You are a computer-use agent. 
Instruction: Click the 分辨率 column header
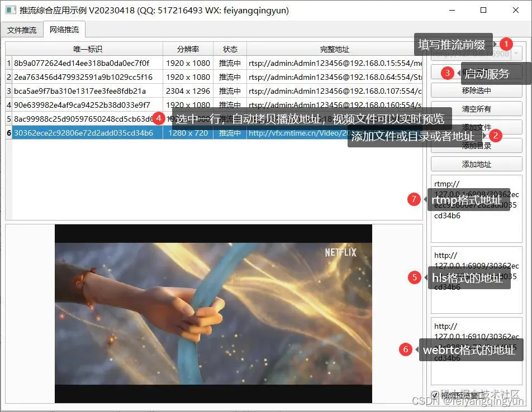tap(188, 49)
